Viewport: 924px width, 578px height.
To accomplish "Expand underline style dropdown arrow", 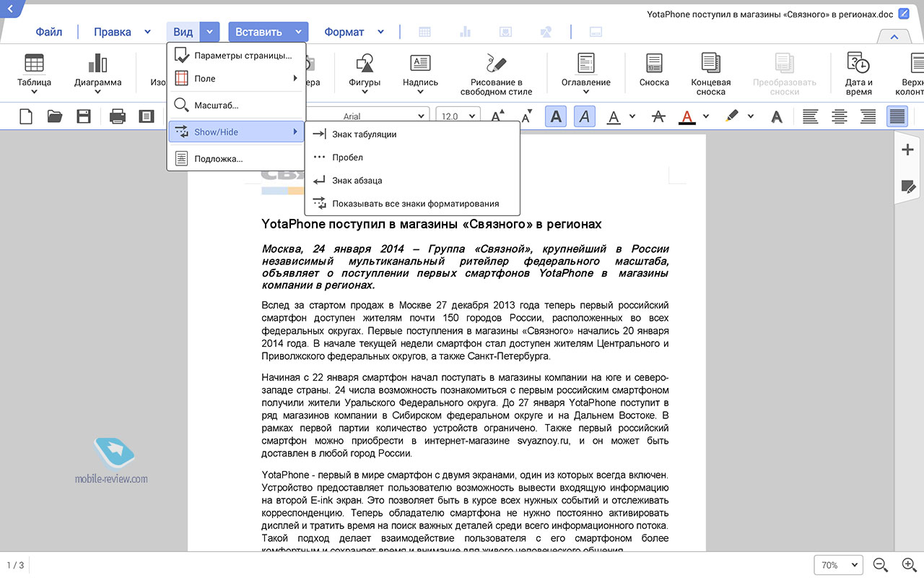I will coord(632,116).
